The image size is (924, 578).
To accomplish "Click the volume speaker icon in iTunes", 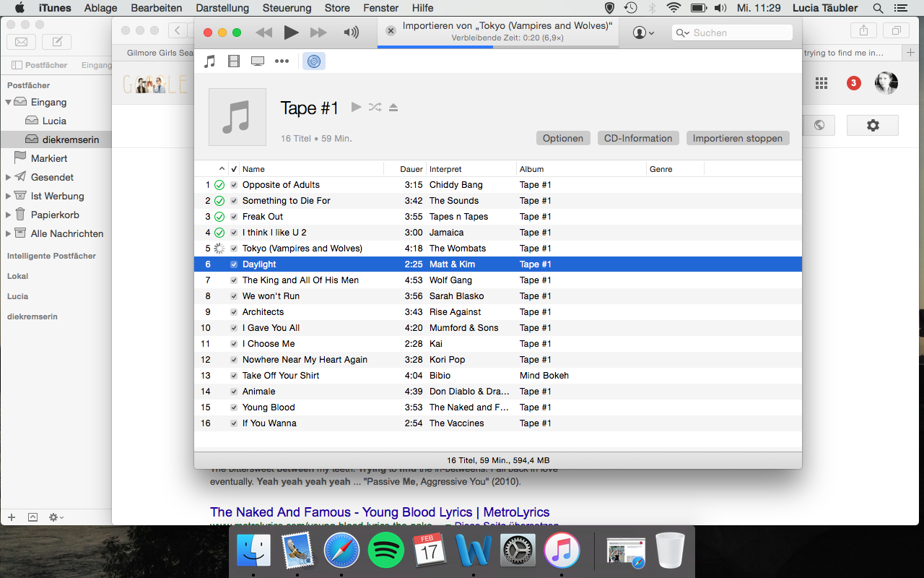I will tap(352, 33).
